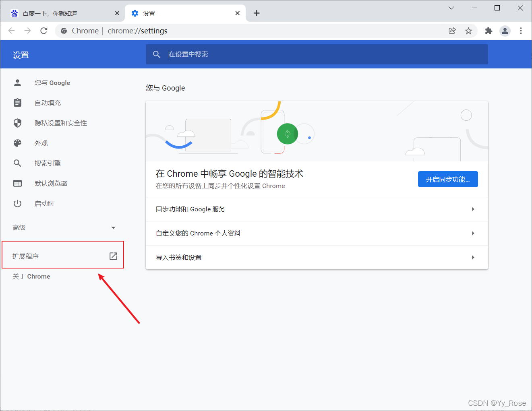Click the arrow on 自定义您的 Chrome 个人资料 row
532x411 pixels.
click(x=473, y=233)
